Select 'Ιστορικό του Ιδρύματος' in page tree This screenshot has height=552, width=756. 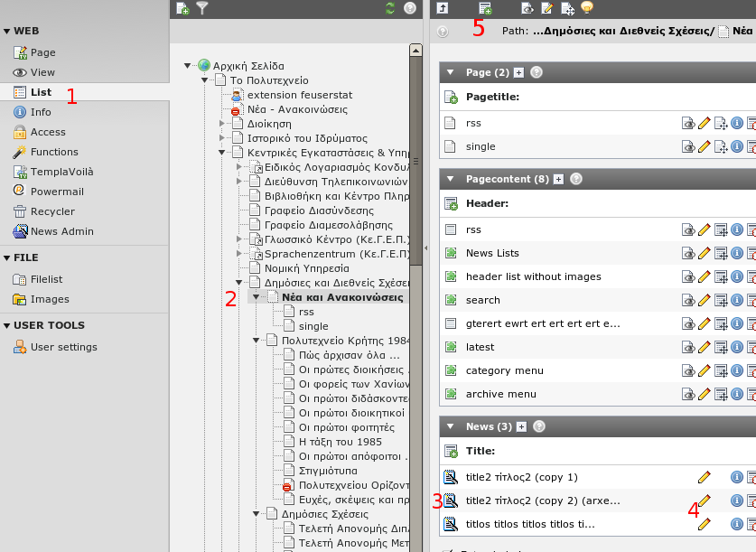click(x=307, y=138)
